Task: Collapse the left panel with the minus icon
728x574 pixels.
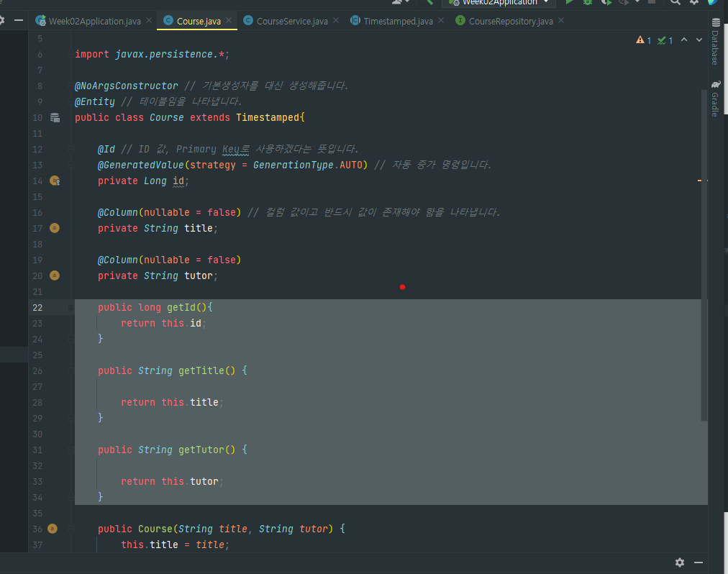Action: (x=19, y=20)
